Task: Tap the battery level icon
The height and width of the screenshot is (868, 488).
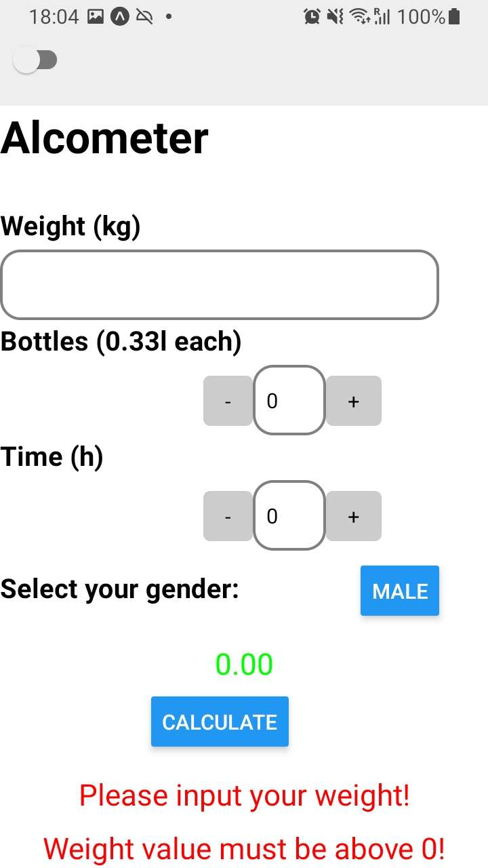Action: [453, 16]
